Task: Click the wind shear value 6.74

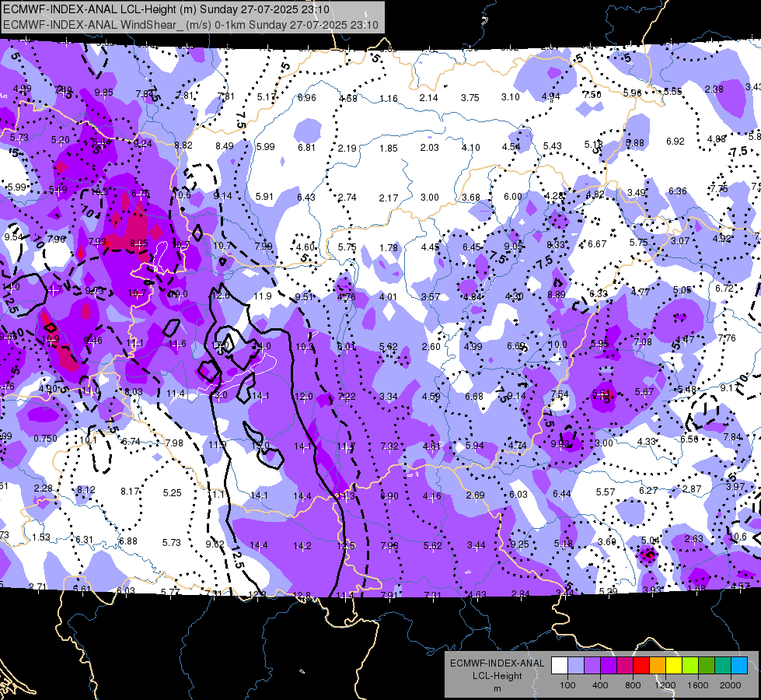Action: [131, 442]
